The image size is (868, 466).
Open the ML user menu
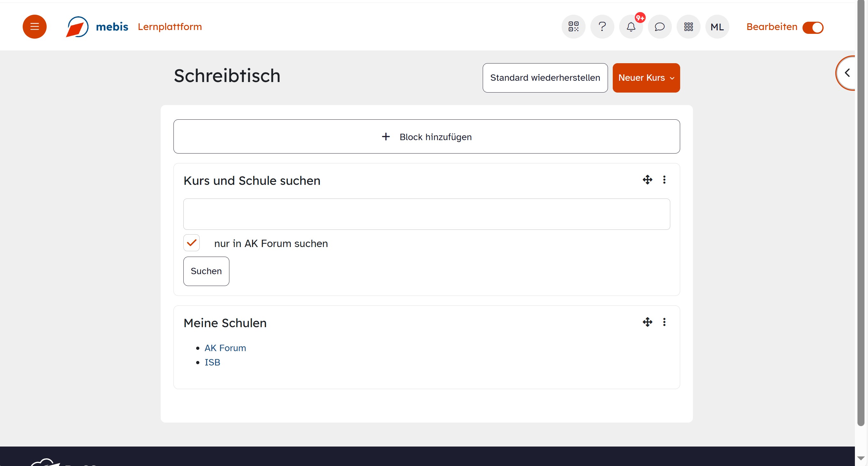coord(717,26)
